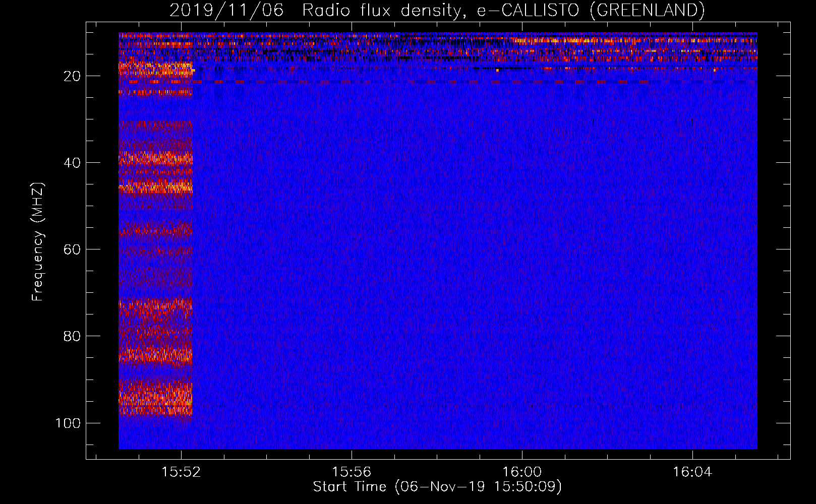
Task: Select the Frequency (MHZ) axis label
Action: [x=38, y=241]
